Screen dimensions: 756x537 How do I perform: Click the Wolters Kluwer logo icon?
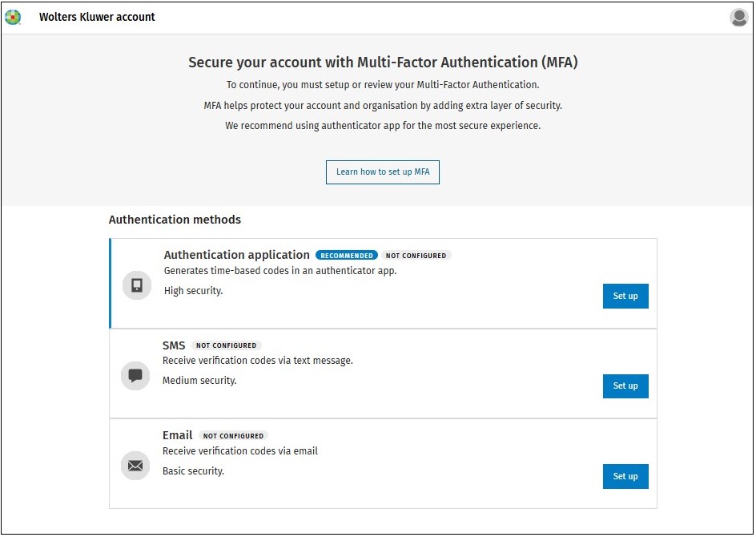13,17
